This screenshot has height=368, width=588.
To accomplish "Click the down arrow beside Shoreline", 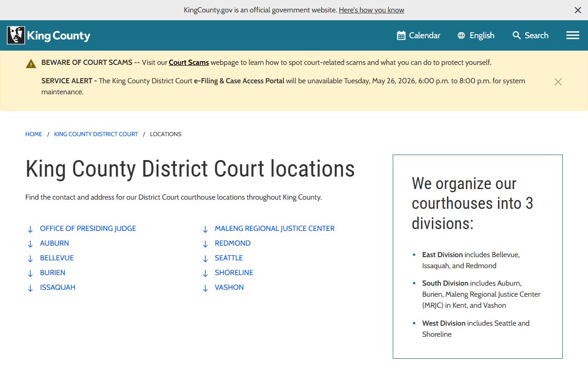I will pos(205,273).
